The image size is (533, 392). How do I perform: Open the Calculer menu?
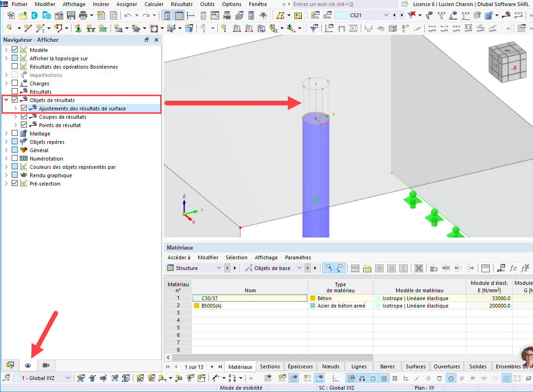(154, 4)
